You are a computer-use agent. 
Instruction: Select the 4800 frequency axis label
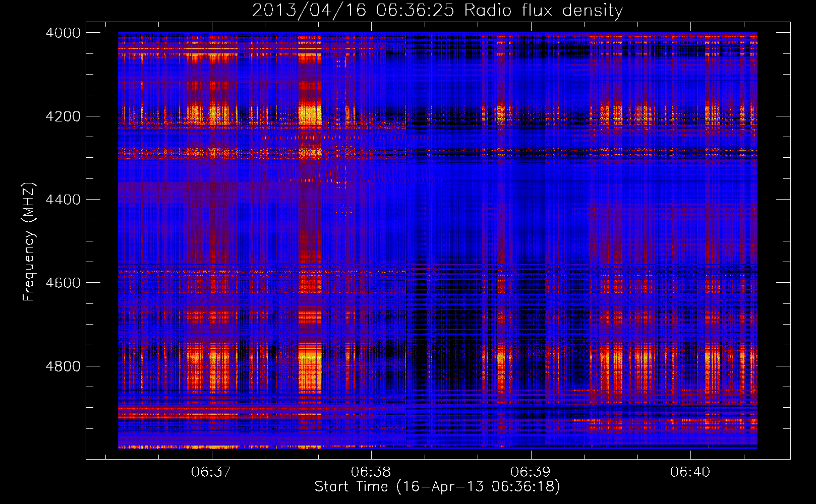click(63, 366)
